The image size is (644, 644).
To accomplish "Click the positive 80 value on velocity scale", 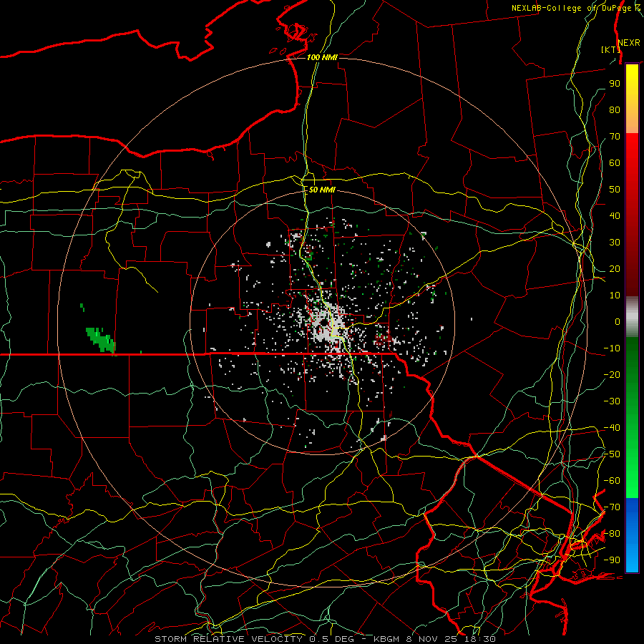I will (x=615, y=109).
